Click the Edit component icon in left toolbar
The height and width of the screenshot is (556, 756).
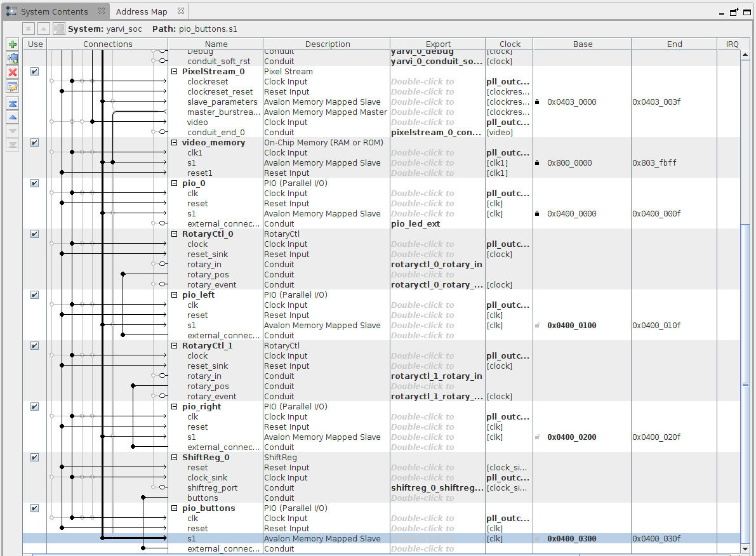click(13, 87)
